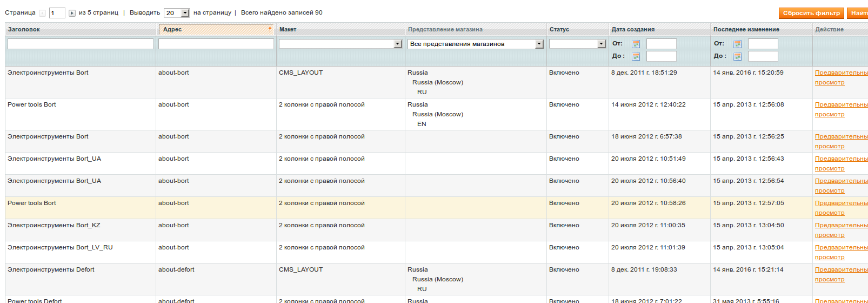This screenshot has width=868, height=303.
Task: Focus creation date From input
Action: (x=661, y=44)
